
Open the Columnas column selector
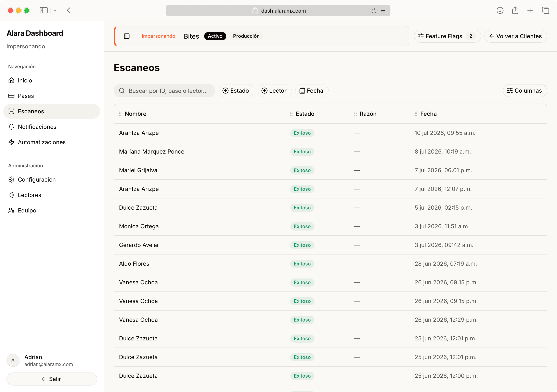[525, 91]
